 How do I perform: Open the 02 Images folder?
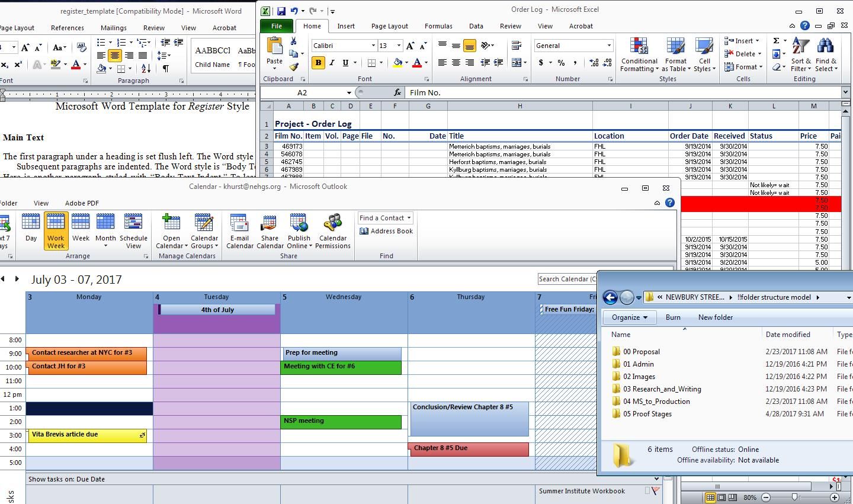[x=639, y=377]
